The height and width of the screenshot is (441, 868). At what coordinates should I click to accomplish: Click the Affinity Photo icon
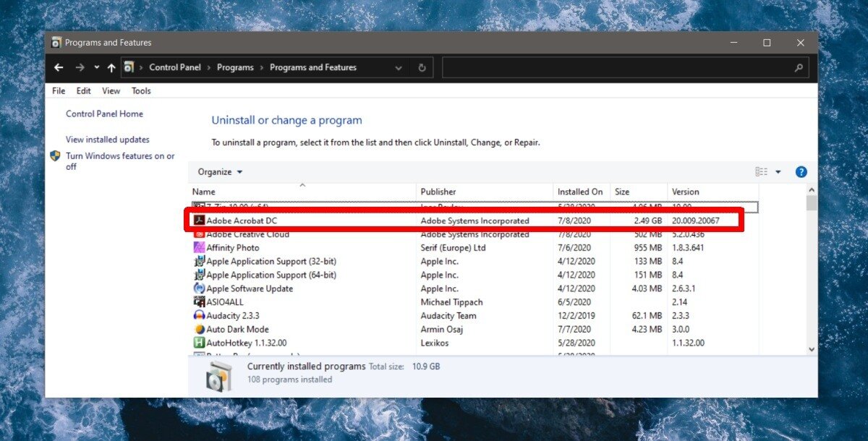(x=199, y=247)
